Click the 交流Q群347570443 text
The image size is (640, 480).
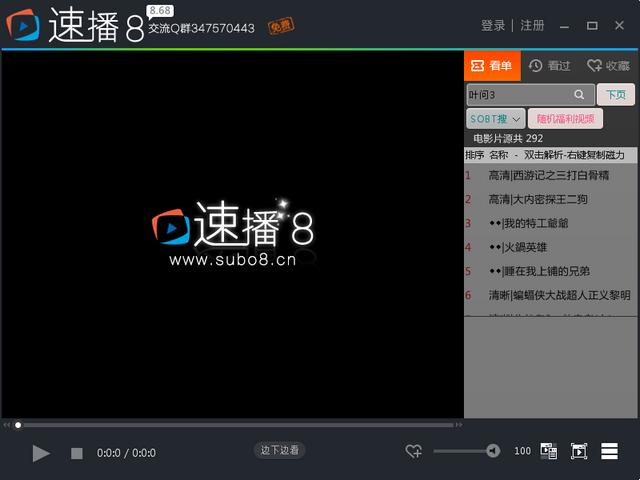tap(202, 29)
